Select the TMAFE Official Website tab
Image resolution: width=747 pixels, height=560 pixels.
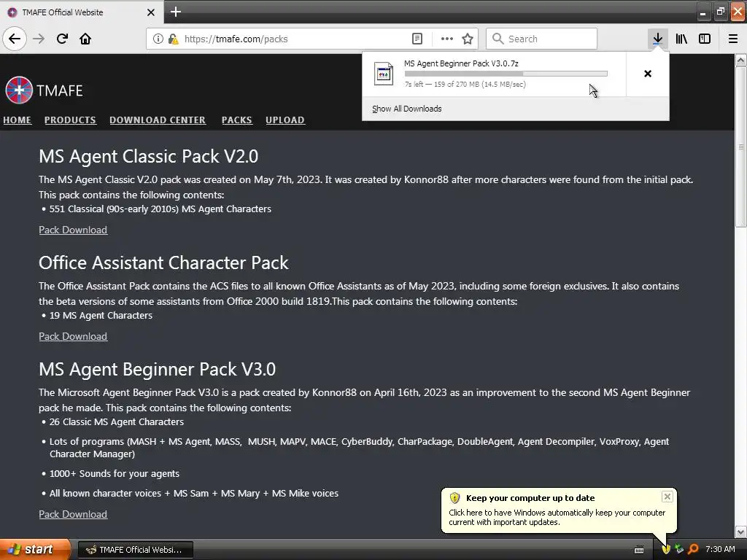81,12
